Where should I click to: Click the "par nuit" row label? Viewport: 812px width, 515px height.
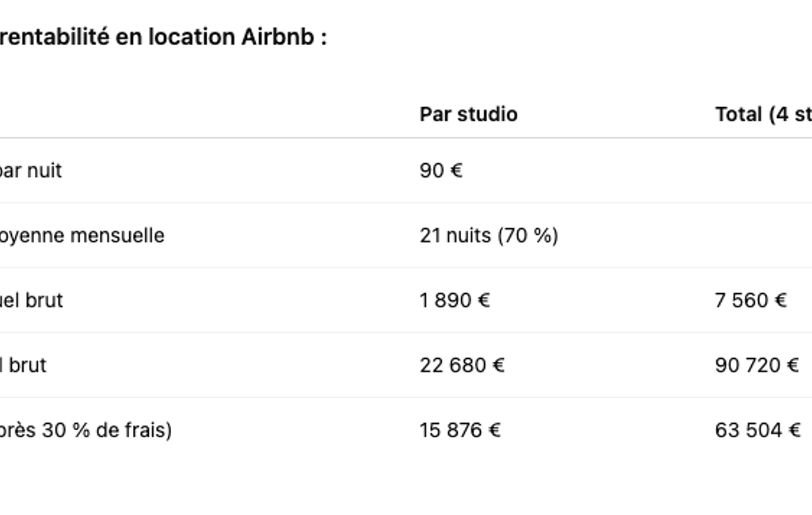(x=31, y=170)
